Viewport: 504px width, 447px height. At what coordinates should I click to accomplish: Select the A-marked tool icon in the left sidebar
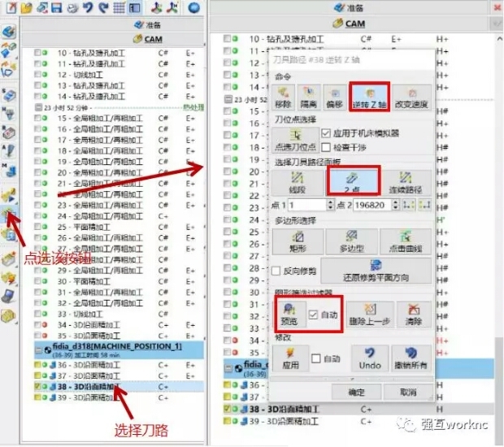coord(9,151)
